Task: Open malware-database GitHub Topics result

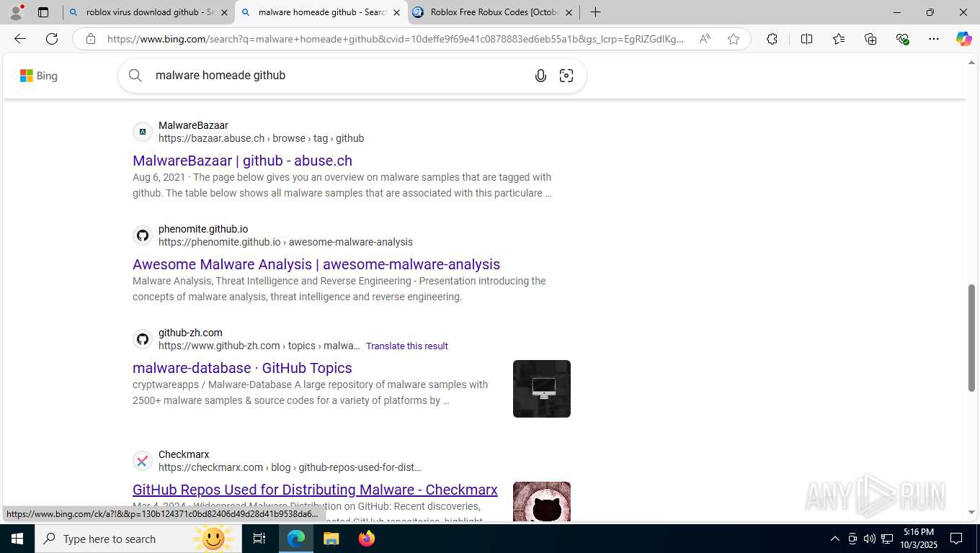Action: pos(242,368)
